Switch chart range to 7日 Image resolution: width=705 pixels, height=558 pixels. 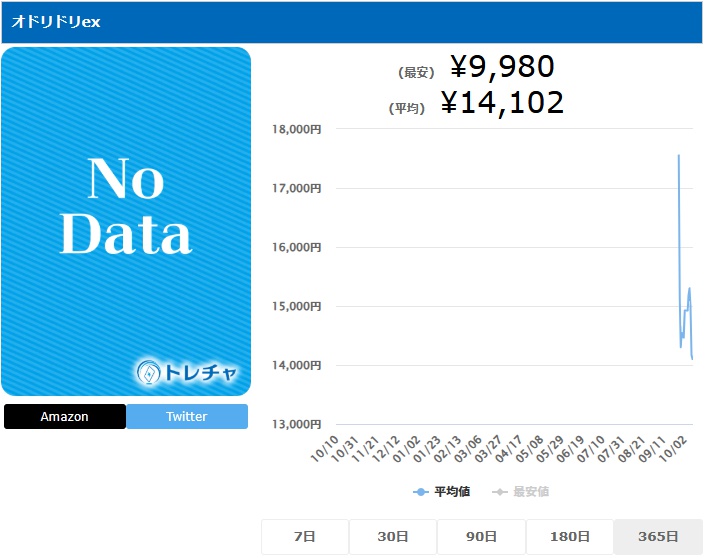(305, 537)
